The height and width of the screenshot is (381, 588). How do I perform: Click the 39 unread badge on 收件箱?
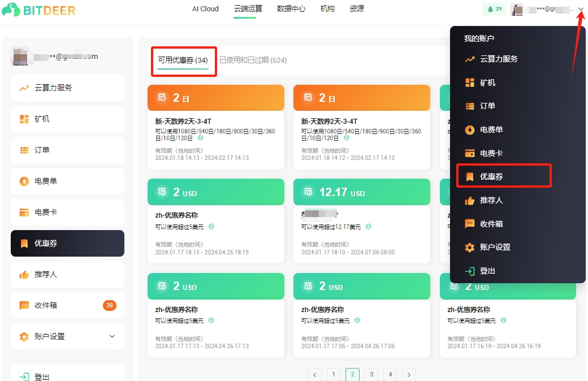(x=110, y=306)
